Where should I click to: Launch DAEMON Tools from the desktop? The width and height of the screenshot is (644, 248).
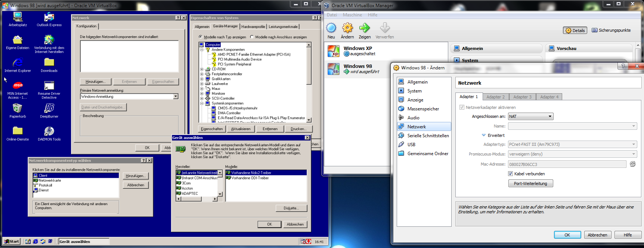[x=49, y=134]
